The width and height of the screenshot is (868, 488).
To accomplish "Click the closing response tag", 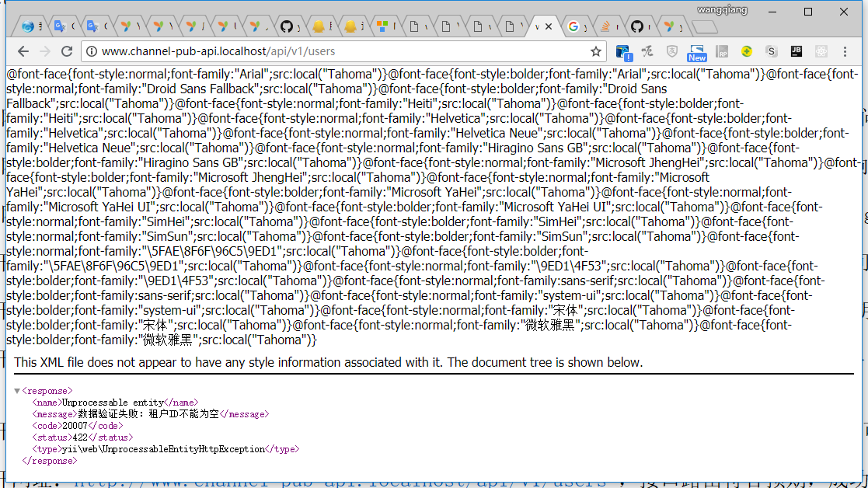I will (x=50, y=460).
